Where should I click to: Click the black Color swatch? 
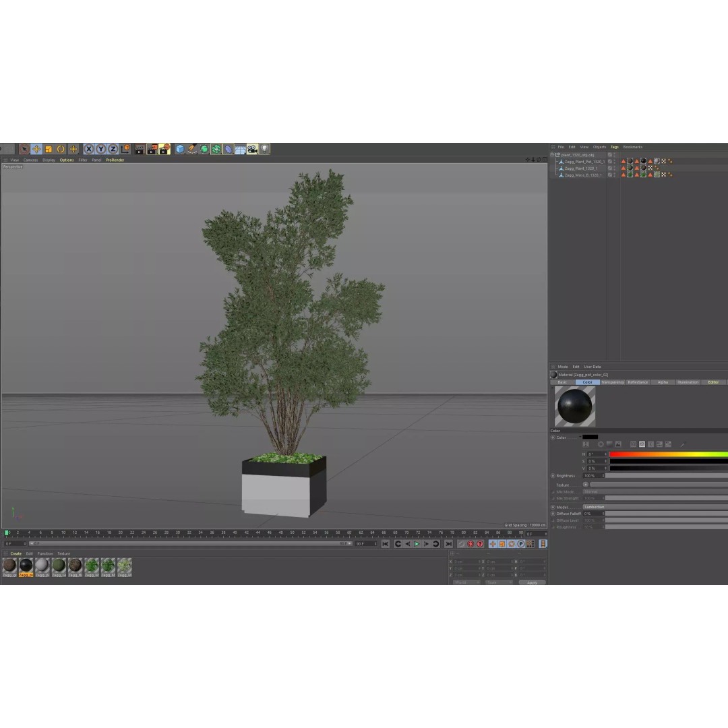[x=590, y=437]
